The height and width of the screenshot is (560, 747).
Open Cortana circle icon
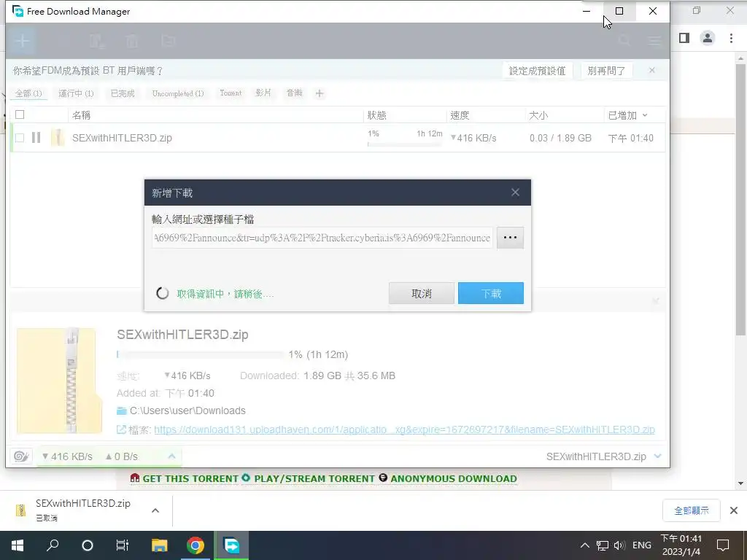pos(88,545)
